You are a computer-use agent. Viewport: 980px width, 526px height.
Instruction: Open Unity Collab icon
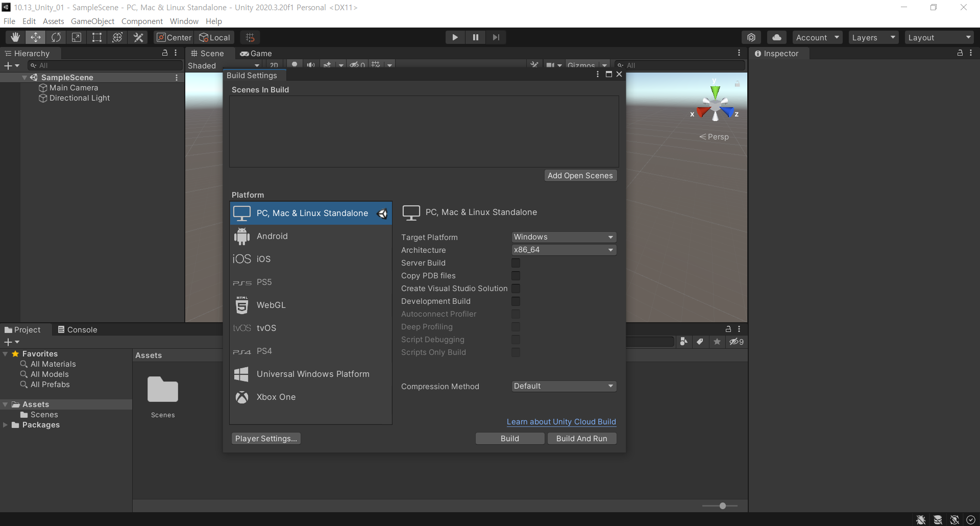[751, 37]
